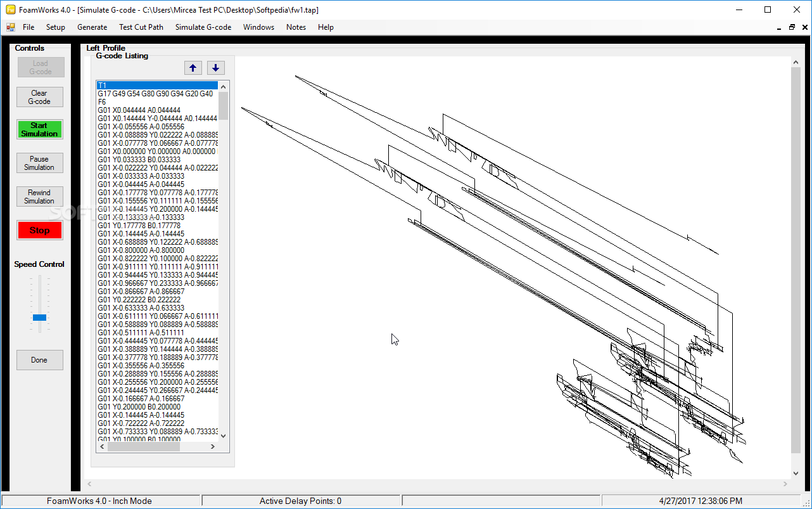Start the simulation with green button
Image resolution: width=812 pixels, height=509 pixels.
click(x=39, y=129)
